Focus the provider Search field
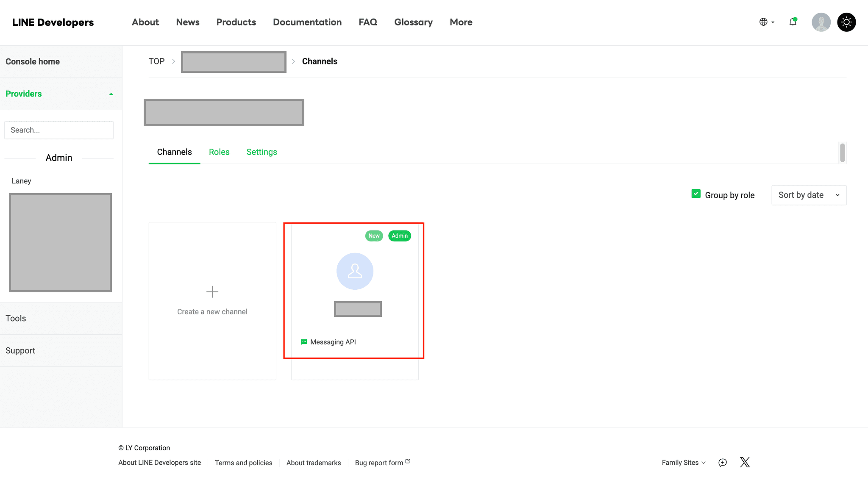The width and height of the screenshot is (868, 477). click(x=59, y=130)
